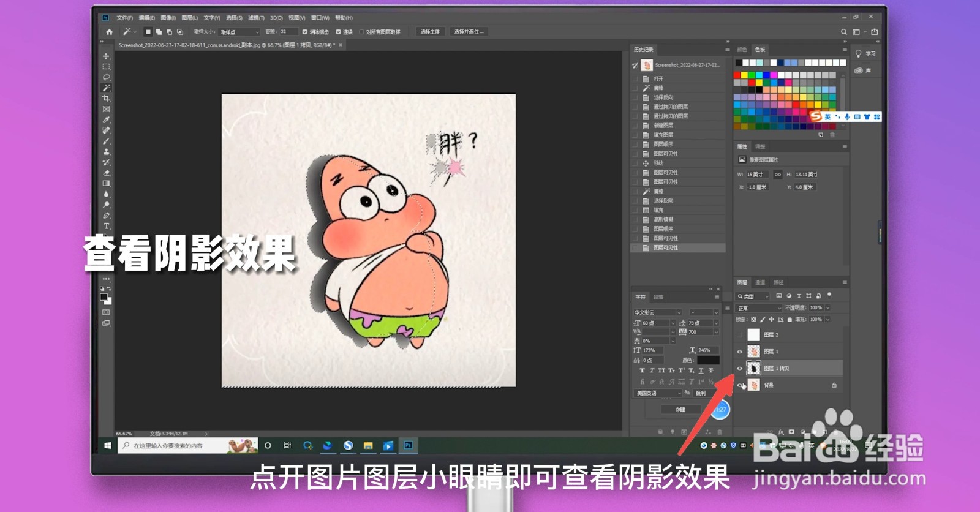
Task: Switch to the 路径 tab
Action: (778, 282)
